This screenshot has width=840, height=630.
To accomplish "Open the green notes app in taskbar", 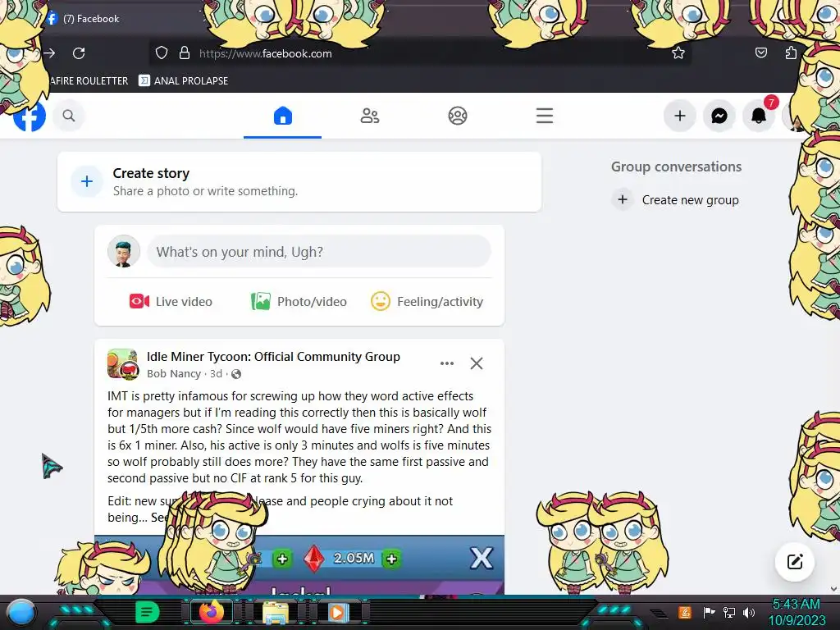I will (148, 612).
